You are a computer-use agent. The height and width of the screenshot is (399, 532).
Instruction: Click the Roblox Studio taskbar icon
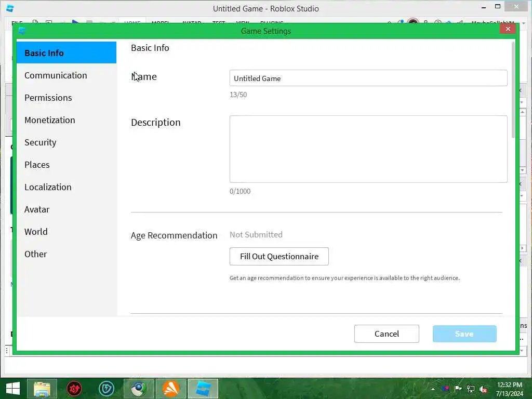(x=203, y=389)
